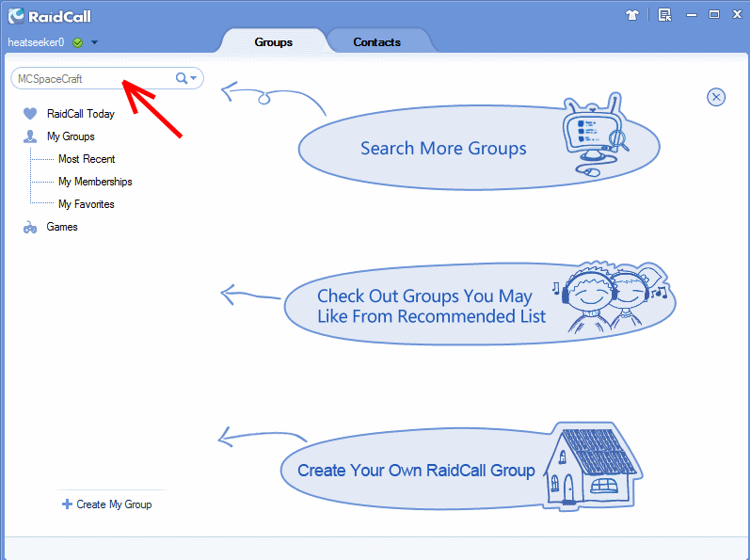Image resolution: width=750 pixels, height=560 pixels.
Task: Click Check Out Groups You May Like bubble
Action: coord(479,305)
